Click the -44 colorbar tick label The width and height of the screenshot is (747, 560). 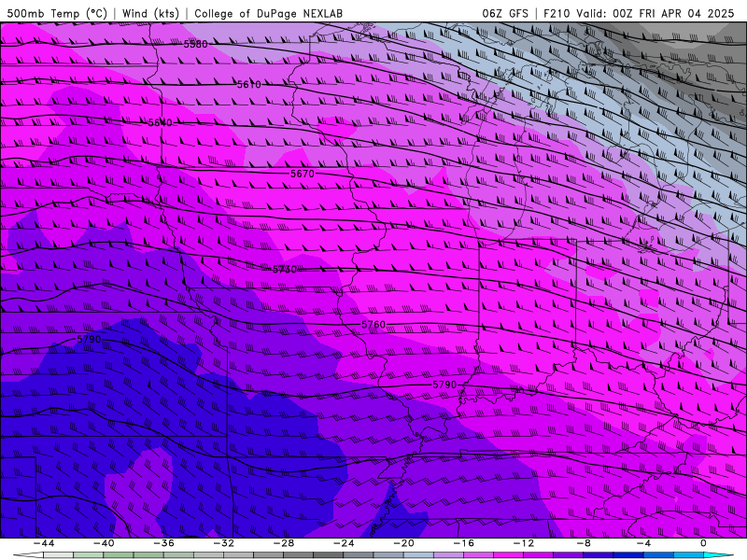tap(44, 543)
